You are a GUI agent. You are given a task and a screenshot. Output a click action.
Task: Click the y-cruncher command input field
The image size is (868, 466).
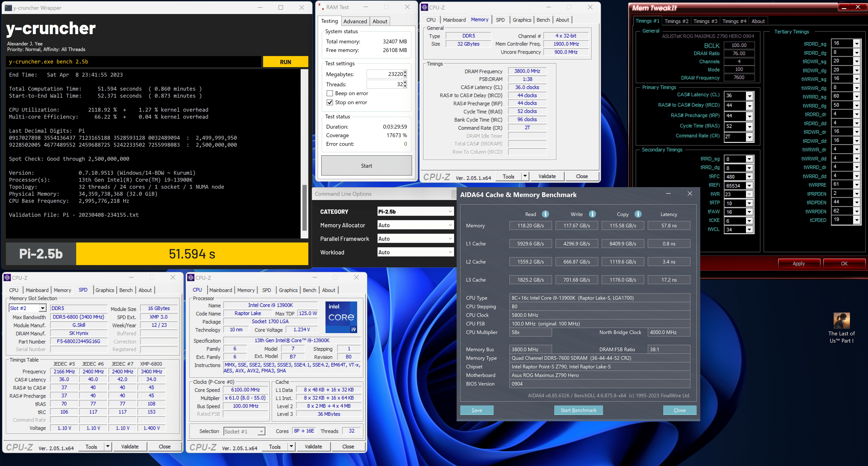[x=133, y=62]
